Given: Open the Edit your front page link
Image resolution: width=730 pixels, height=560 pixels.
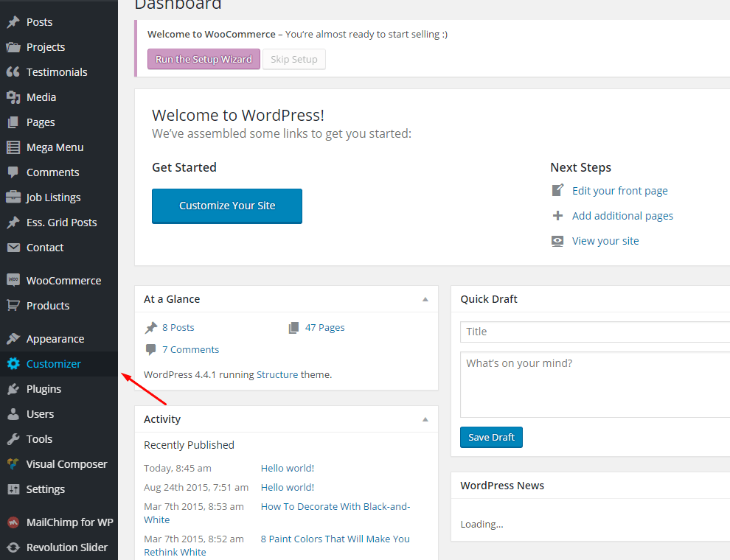Looking at the screenshot, I should pyautogui.click(x=619, y=191).
